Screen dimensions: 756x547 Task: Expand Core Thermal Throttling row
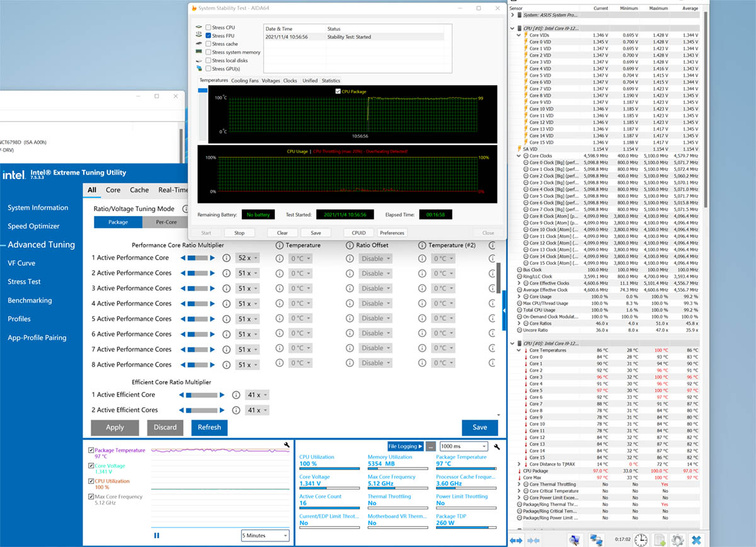(519, 485)
